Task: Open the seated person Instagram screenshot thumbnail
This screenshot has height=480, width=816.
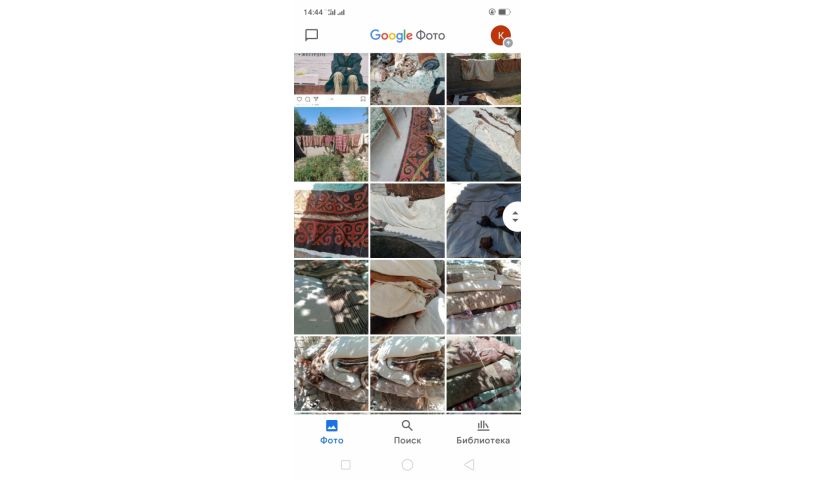Action: click(331, 79)
